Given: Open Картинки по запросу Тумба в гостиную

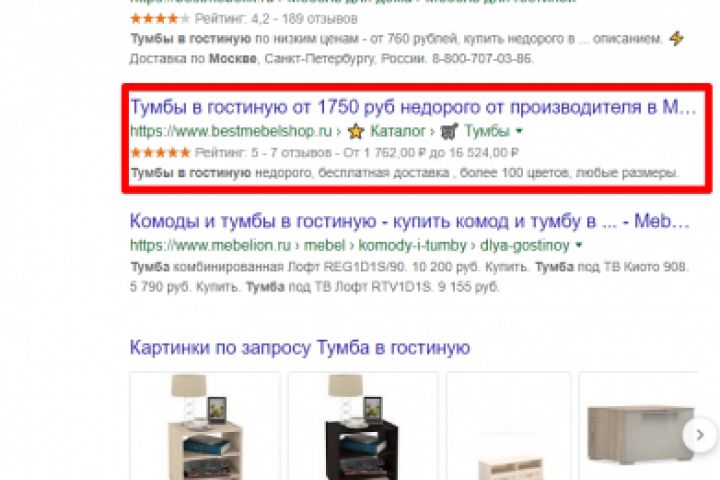Looking at the screenshot, I should click(300, 348).
